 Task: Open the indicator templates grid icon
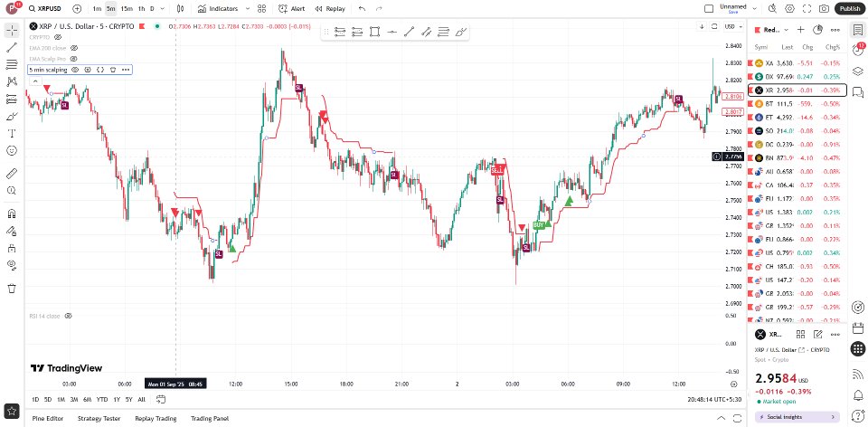pyautogui.click(x=262, y=9)
